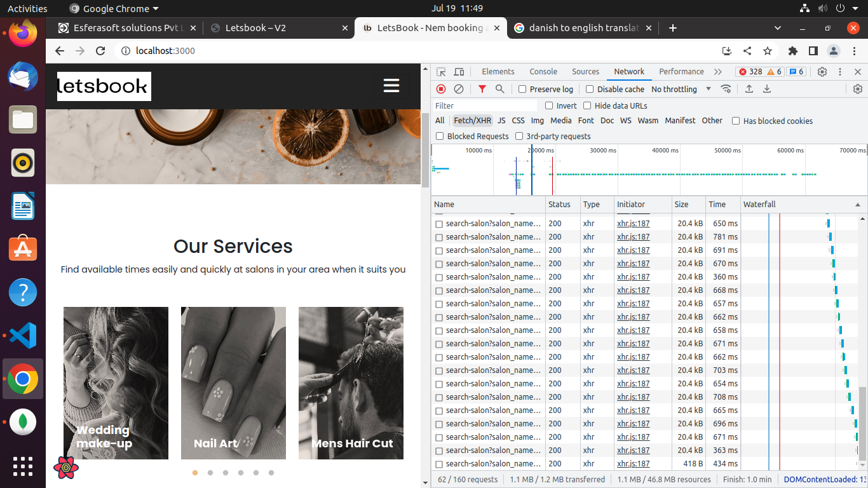Image resolution: width=868 pixels, height=488 pixels.
Task: Switch to the Console tab
Action: pos(543,72)
